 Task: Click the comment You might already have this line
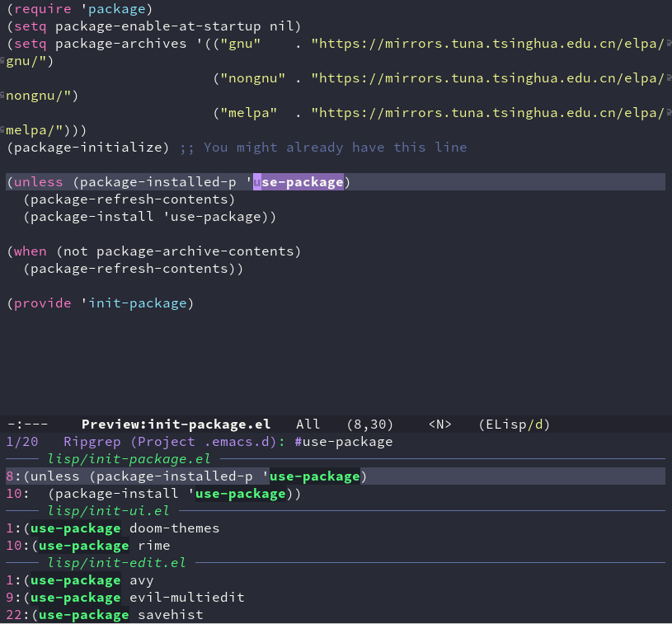(323, 148)
